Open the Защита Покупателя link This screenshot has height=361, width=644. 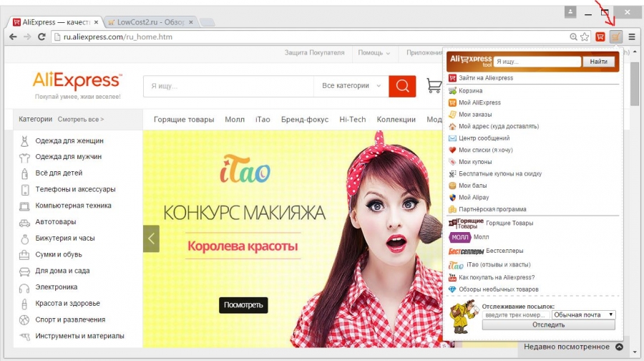[314, 52]
